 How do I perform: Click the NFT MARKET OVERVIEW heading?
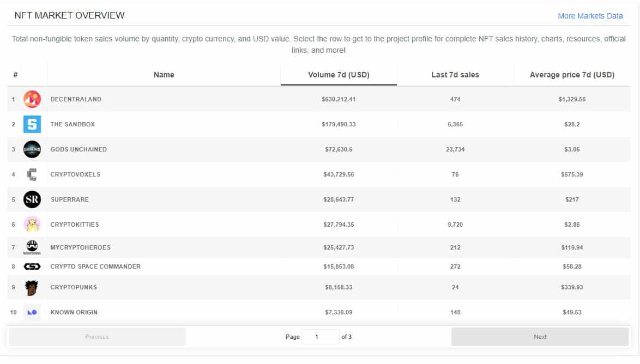tap(69, 15)
